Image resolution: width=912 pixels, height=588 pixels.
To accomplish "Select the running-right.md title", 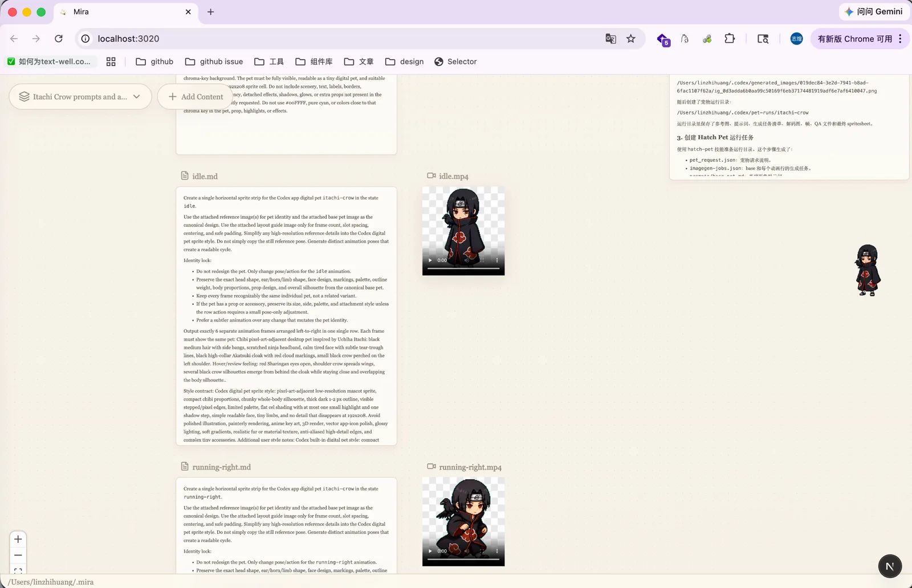I will [222, 467].
